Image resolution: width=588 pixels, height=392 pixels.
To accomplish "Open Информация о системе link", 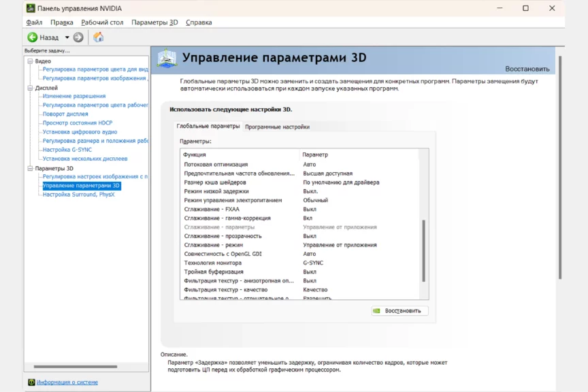I will (67, 382).
